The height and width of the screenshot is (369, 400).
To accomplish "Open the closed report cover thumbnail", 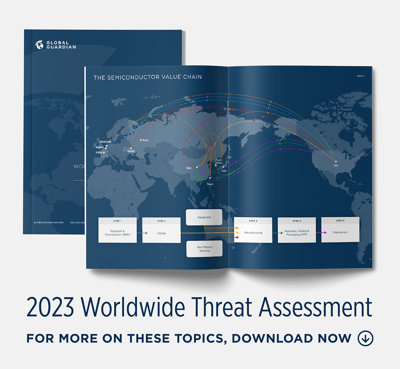I will [x=53, y=132].
